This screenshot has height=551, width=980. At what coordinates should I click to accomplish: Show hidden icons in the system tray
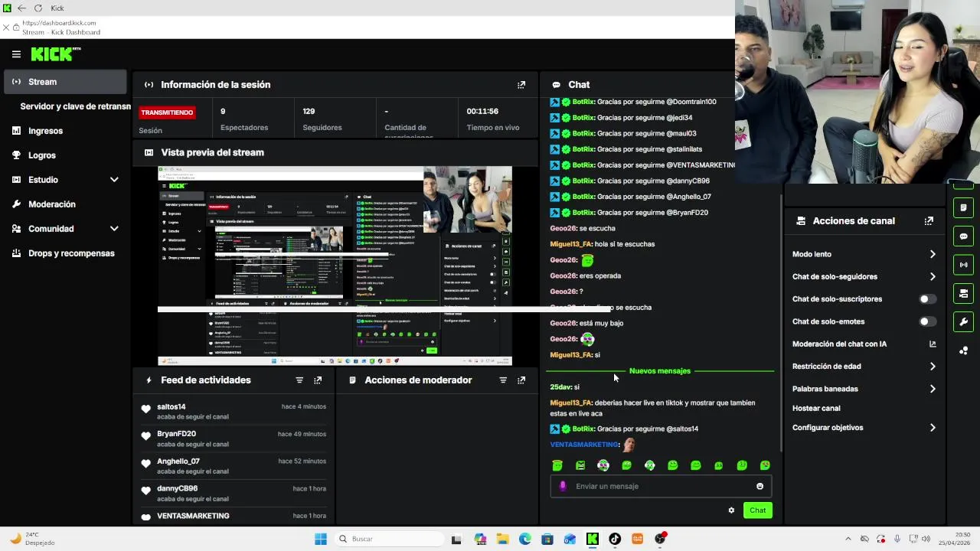pyautogui.click(x=848, y=539)
